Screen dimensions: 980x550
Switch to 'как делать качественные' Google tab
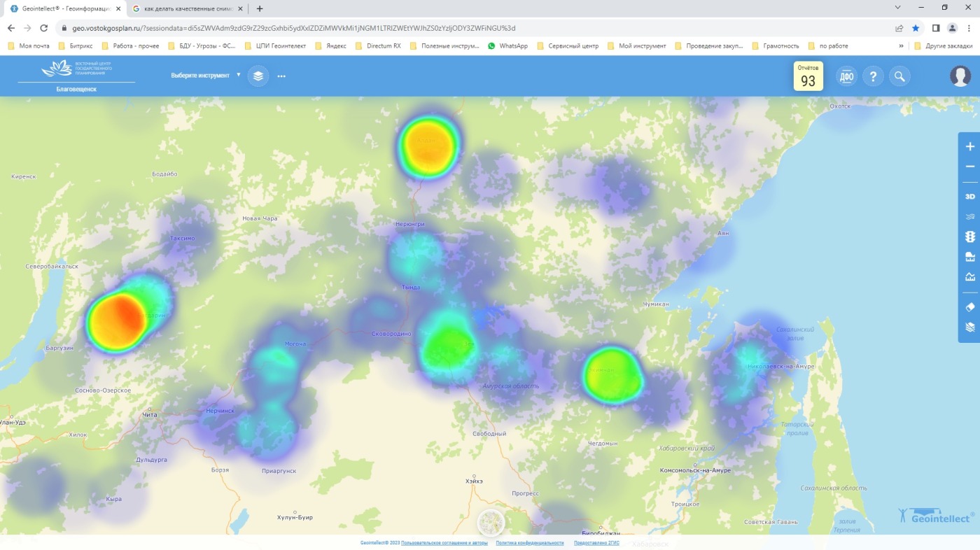(x=188, y=8)
